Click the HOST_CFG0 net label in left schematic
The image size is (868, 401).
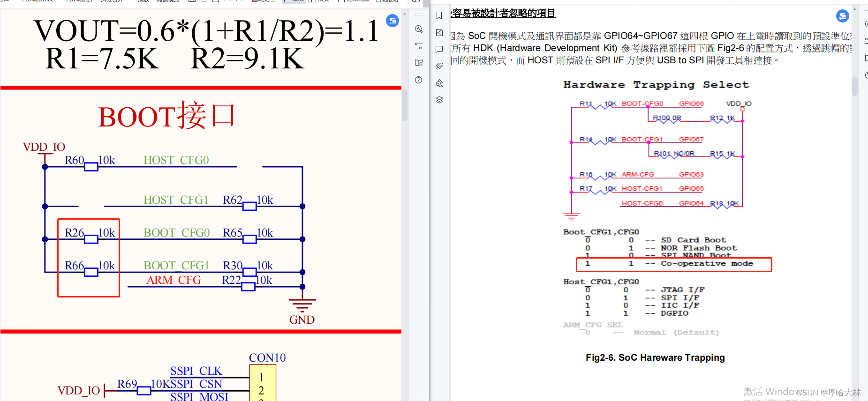(x=176, y=160)
